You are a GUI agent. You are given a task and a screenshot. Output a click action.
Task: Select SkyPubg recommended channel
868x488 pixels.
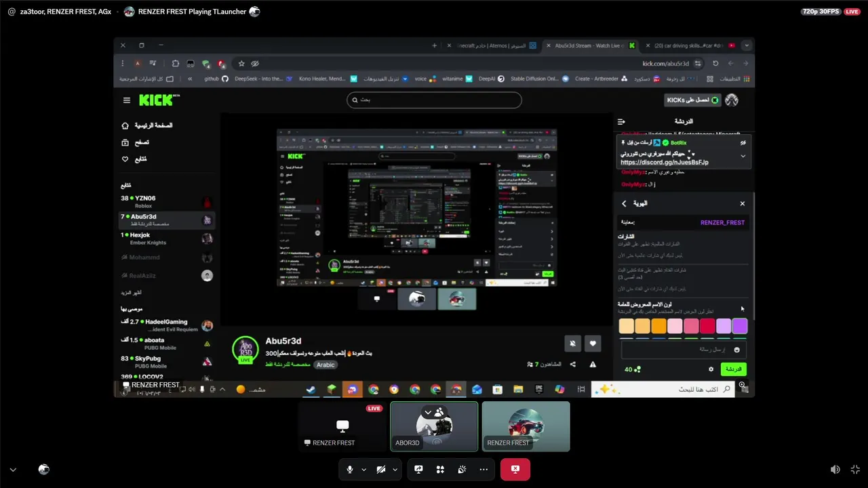[x=167, y=362]
